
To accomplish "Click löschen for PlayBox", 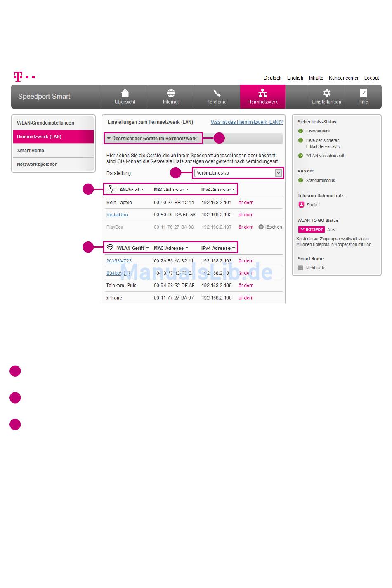I will tap(274, 227).
